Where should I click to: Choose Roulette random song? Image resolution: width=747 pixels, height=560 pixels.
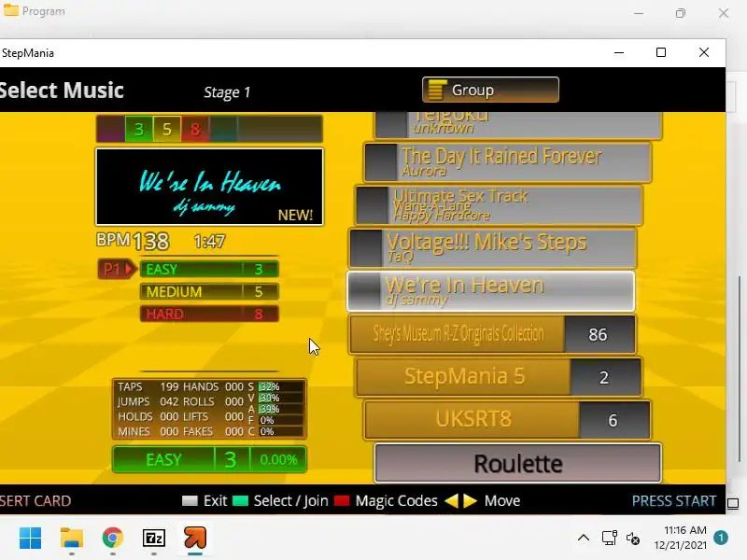click(518, 463)
